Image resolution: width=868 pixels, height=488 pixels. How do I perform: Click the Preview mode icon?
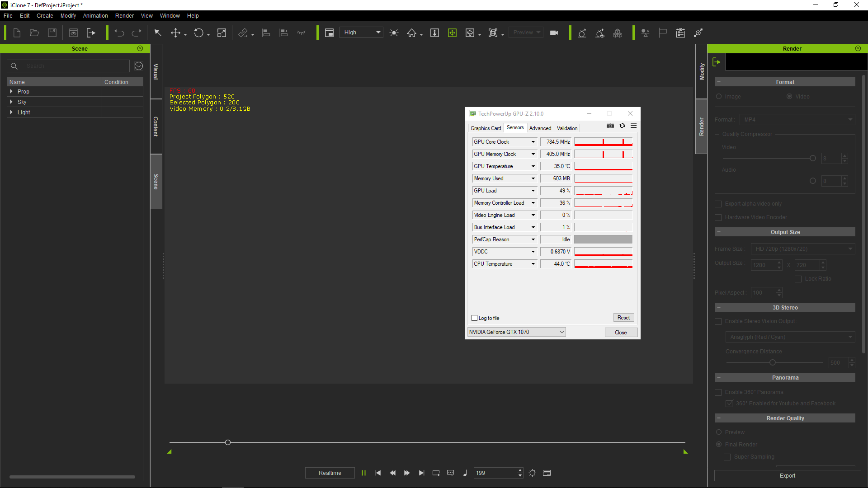click(524, 32)
